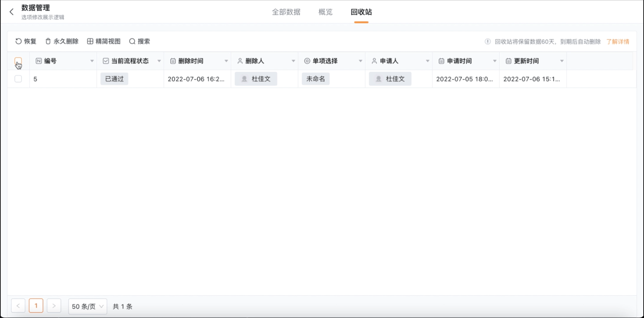Go to previous page arrow button
This screenshot has width=644, height=318.
tap(18, 306)
